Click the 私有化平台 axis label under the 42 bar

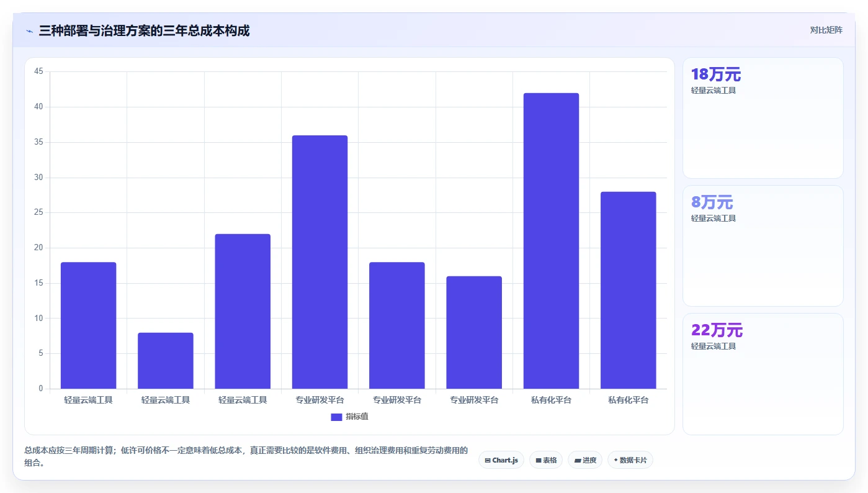(x=551, y=400)
